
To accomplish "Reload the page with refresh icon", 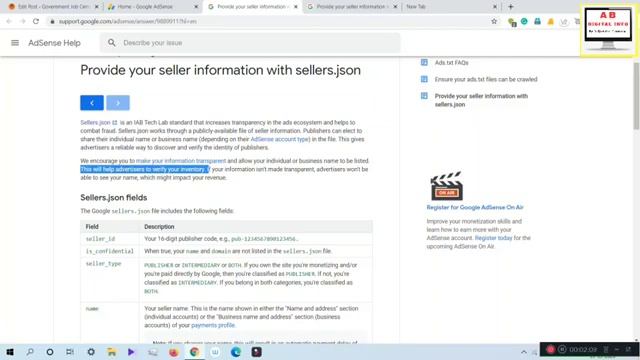I will [x=36, y=21].
